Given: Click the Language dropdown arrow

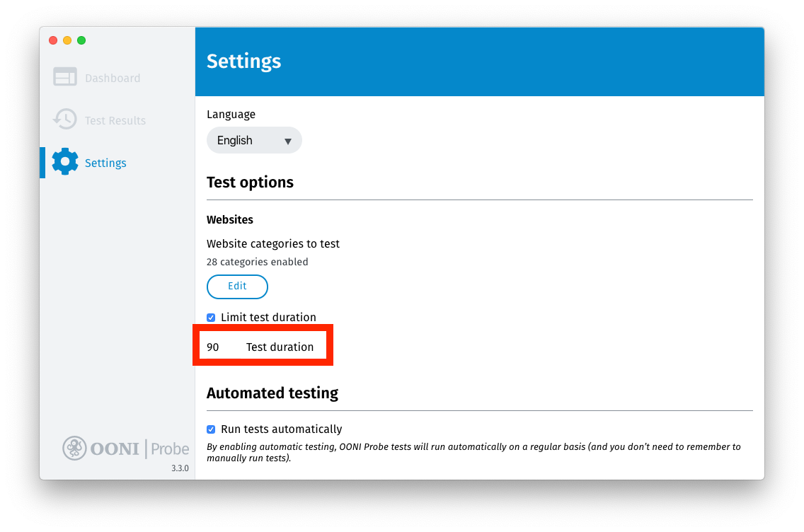Looking at the screenshot, I should pyautogui.click(x=288, y=141).
